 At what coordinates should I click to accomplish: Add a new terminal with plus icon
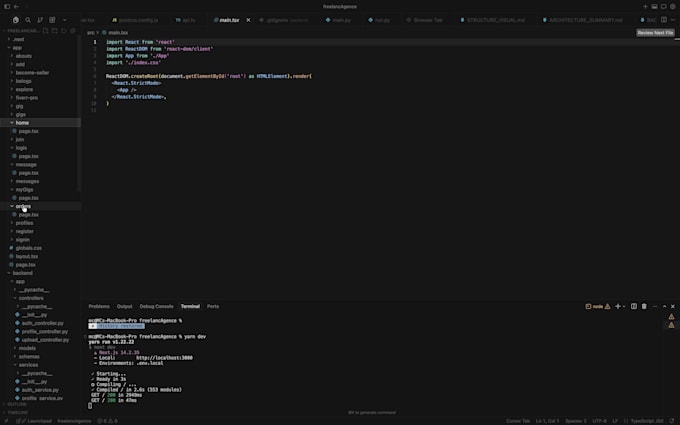618,306
